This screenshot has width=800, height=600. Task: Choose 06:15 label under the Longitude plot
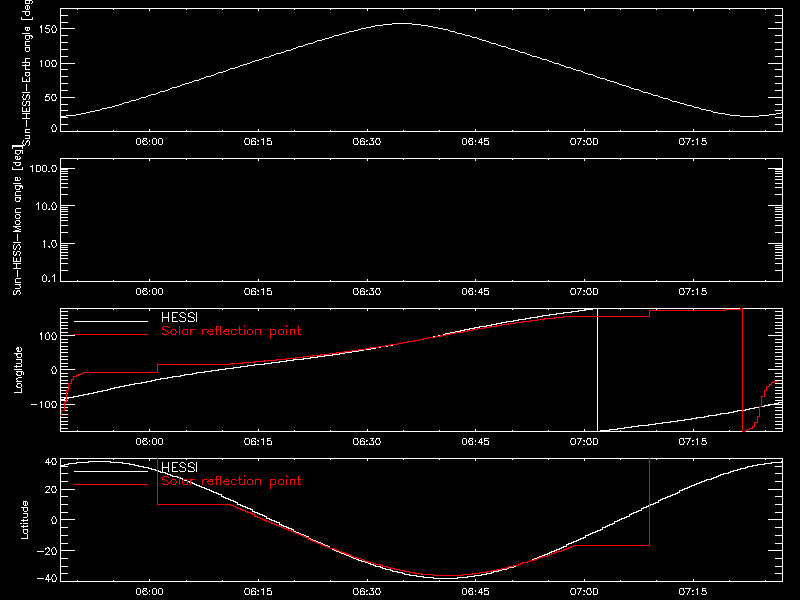(x=258, y=442)
